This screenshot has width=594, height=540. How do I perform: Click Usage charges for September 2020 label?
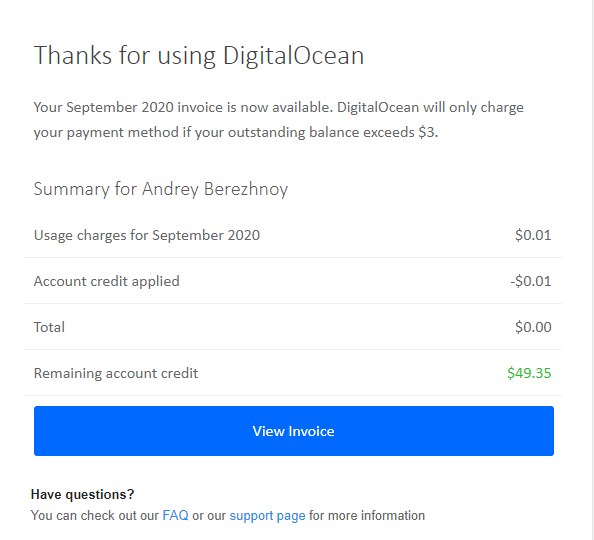click(x=147, y=235)
